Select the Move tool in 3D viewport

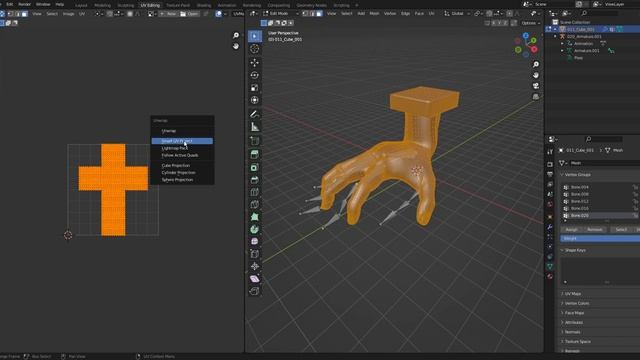click(x=255, y=62)
